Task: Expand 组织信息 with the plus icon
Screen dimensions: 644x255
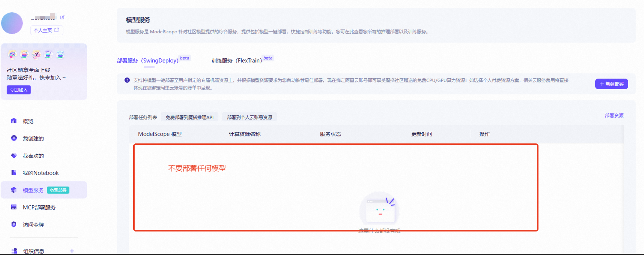Action: 72,251
